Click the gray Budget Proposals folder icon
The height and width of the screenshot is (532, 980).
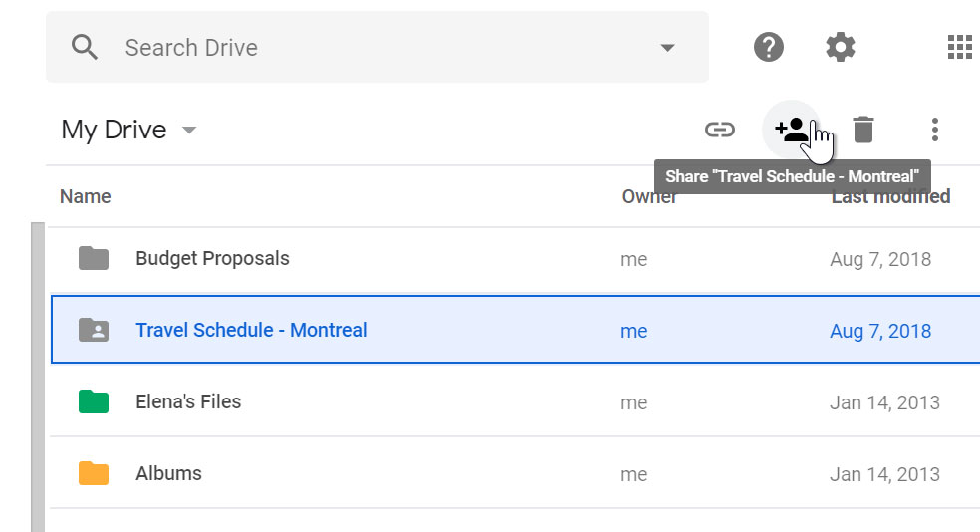coord(94,259)
